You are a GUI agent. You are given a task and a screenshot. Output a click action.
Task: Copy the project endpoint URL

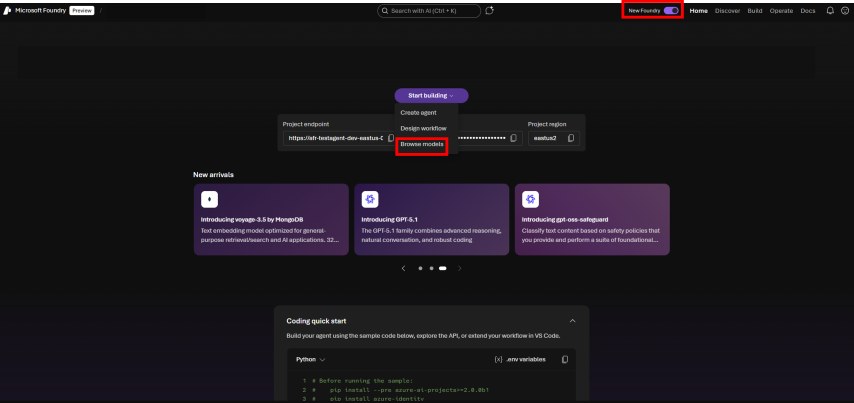(x=390, y=138)
